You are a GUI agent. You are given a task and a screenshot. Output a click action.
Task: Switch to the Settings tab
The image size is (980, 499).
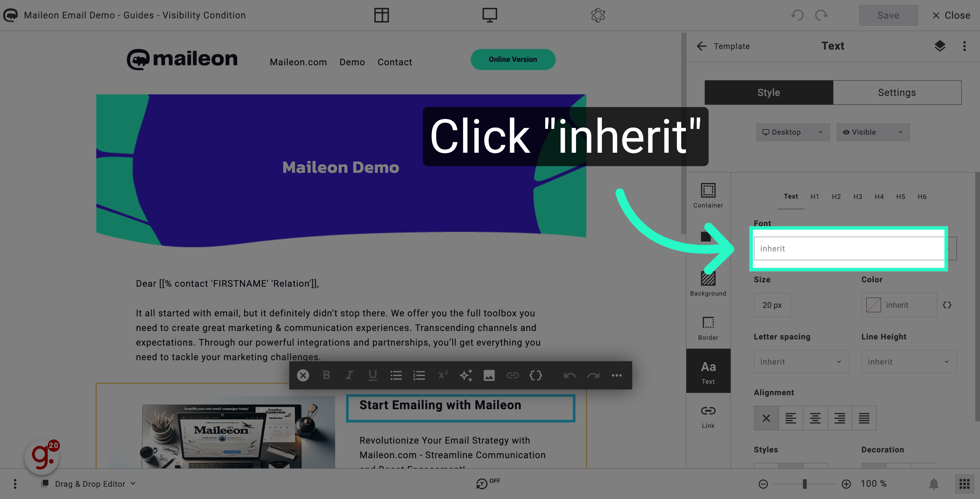(897, 93)
